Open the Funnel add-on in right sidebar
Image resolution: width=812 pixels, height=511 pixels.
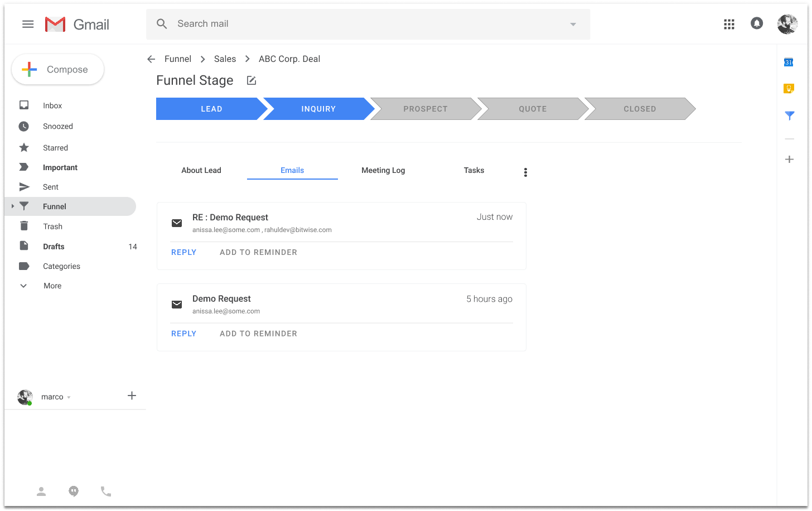789,115
